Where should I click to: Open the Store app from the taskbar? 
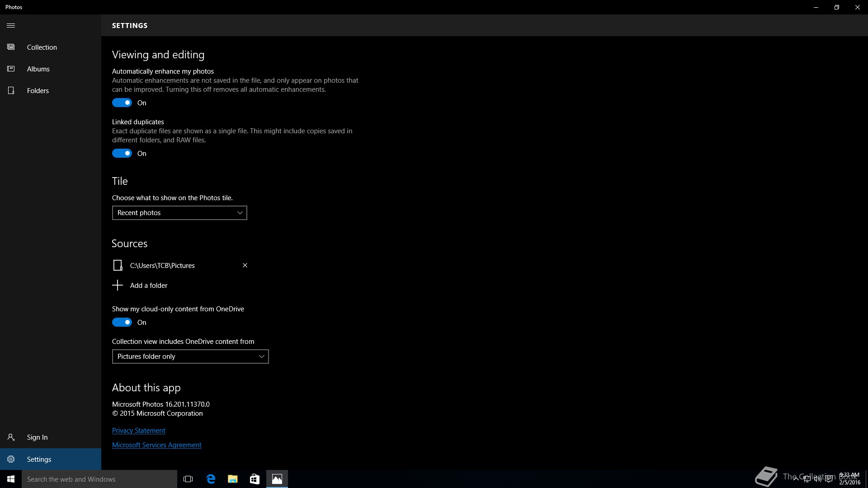tap(255, 479)
